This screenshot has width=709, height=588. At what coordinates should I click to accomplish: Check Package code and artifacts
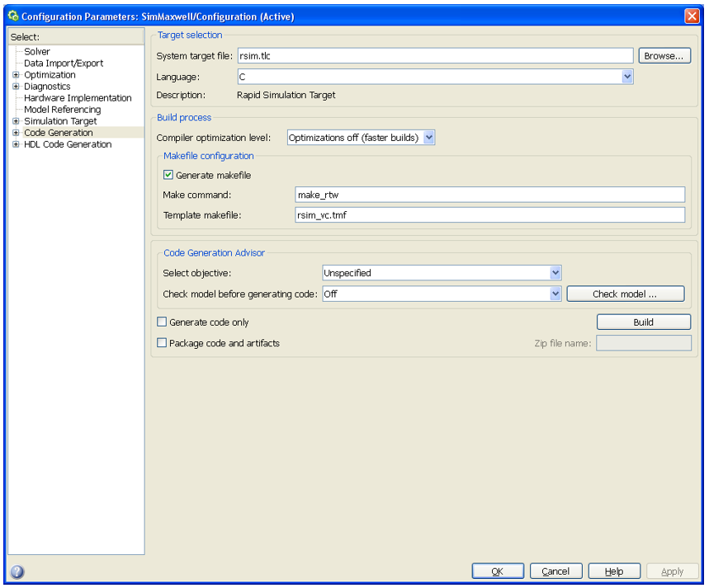(162, 342)
